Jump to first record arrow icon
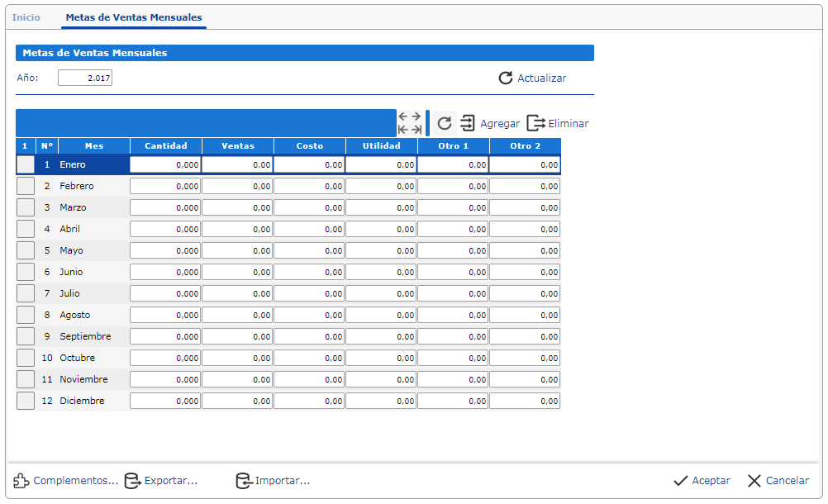Screen dimensions: 828x504 pyautogui.click(x=403, y=130)
